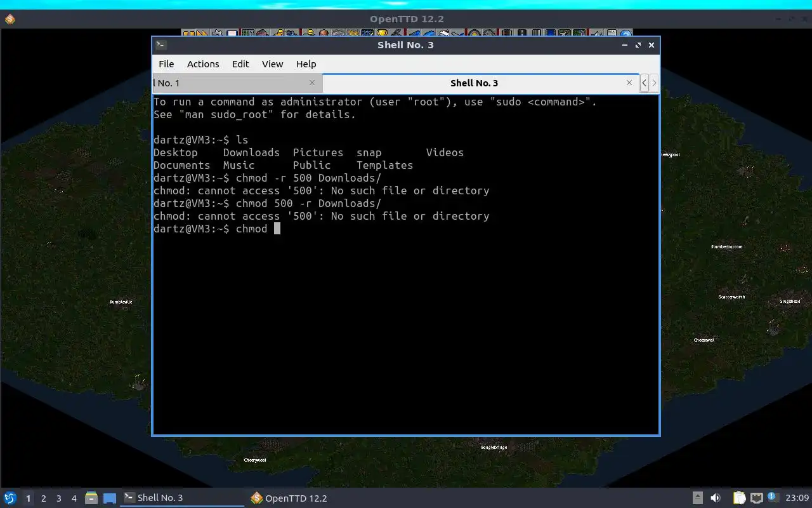Viewport: 812px width, 508px height.
Task: Switch to virtual desktop 4
Action: point(74,498)
